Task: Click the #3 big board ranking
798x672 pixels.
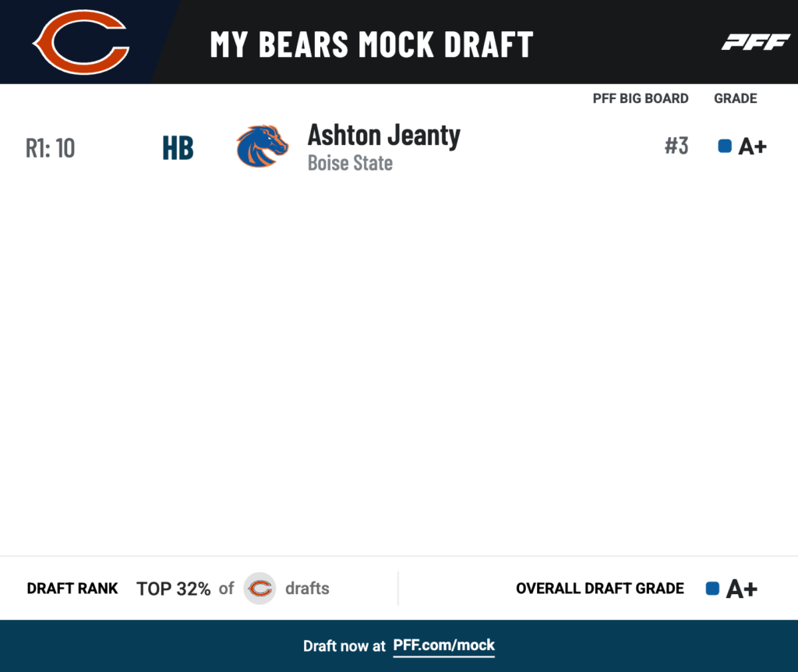Action: coord(676,146)
